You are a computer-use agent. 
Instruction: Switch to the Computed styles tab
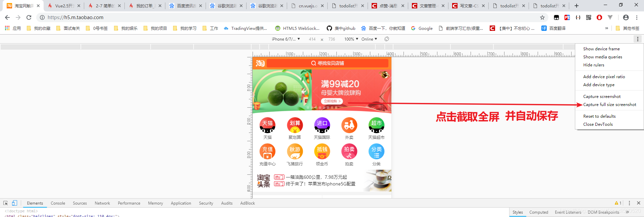[x=539, y=212]
